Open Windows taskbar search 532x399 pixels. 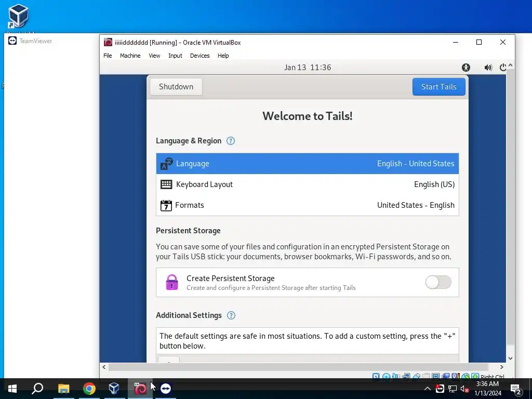coord(37,389)
